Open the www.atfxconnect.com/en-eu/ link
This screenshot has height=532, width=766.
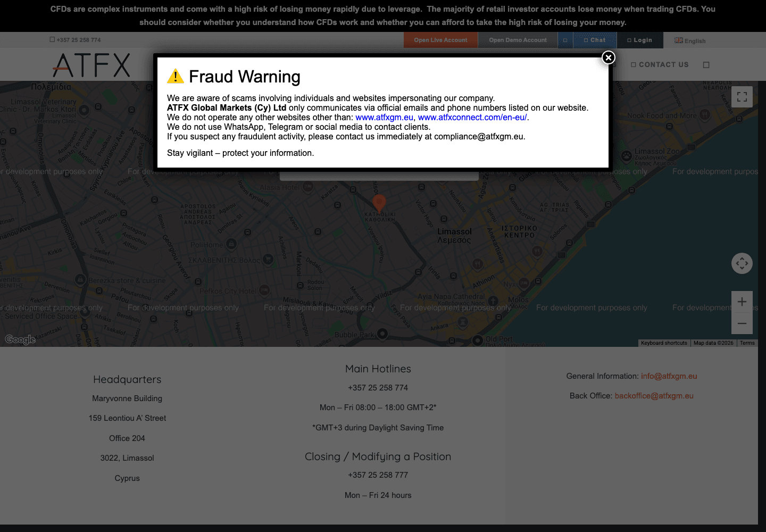coord(472,118)
